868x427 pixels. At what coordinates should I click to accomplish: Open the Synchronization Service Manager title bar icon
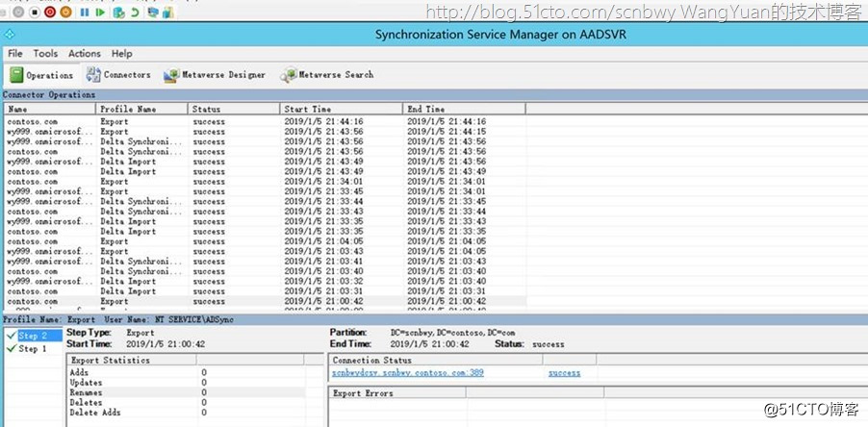pos(10,35)
